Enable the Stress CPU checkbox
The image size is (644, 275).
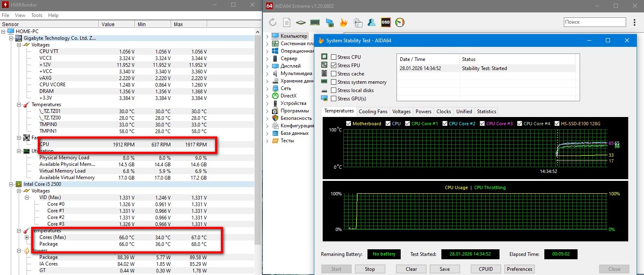click(334, 57)
